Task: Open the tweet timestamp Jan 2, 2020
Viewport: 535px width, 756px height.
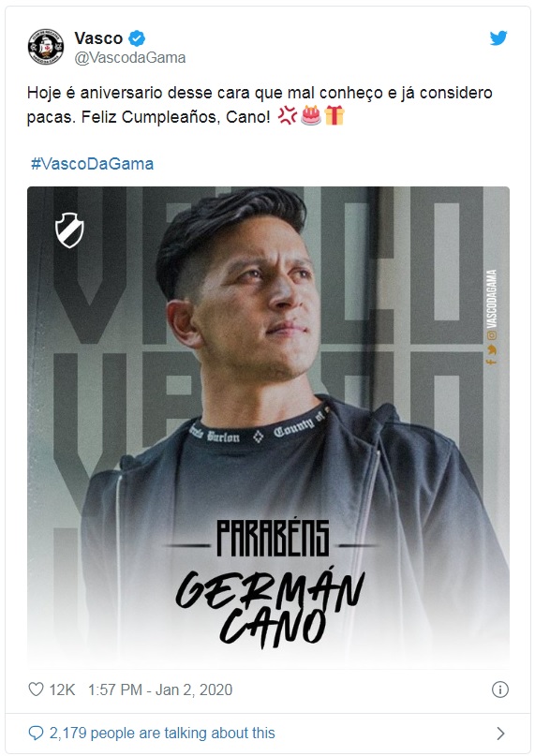Action: (160, 689)
